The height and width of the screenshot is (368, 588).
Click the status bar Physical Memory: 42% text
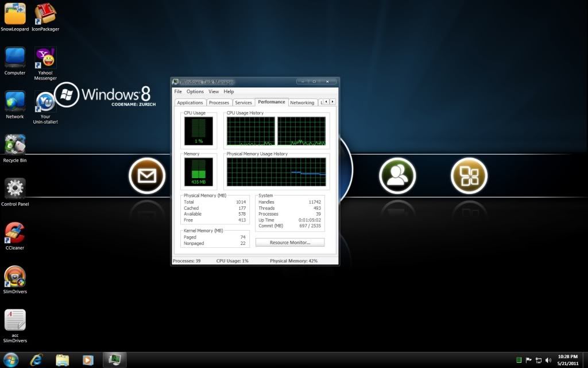[x=293, y=260]
